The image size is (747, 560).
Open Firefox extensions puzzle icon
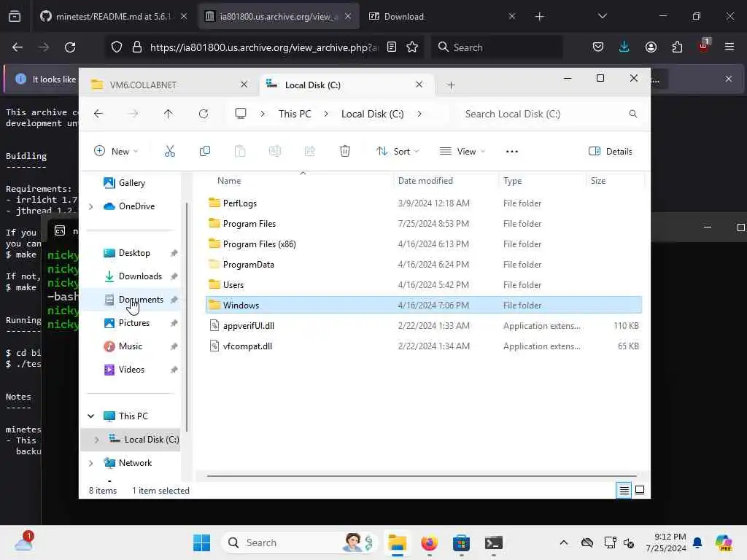(677, 47)
